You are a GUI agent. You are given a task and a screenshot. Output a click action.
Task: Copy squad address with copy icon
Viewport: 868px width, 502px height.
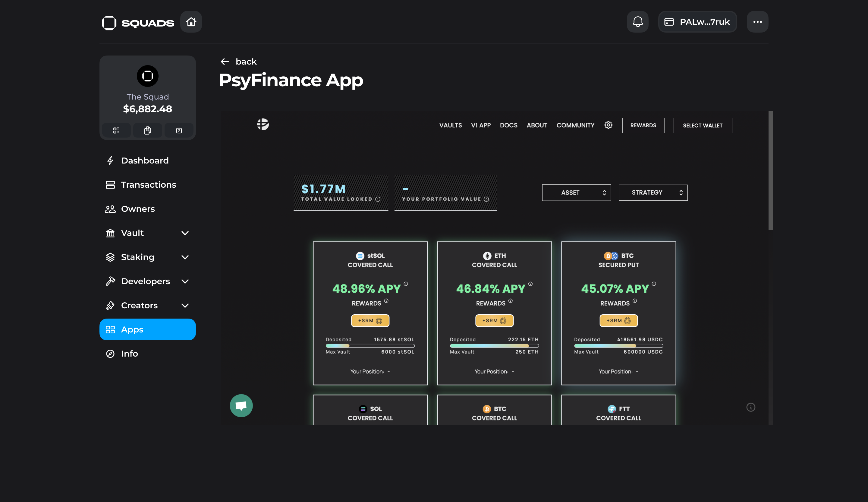click(147, 131)
